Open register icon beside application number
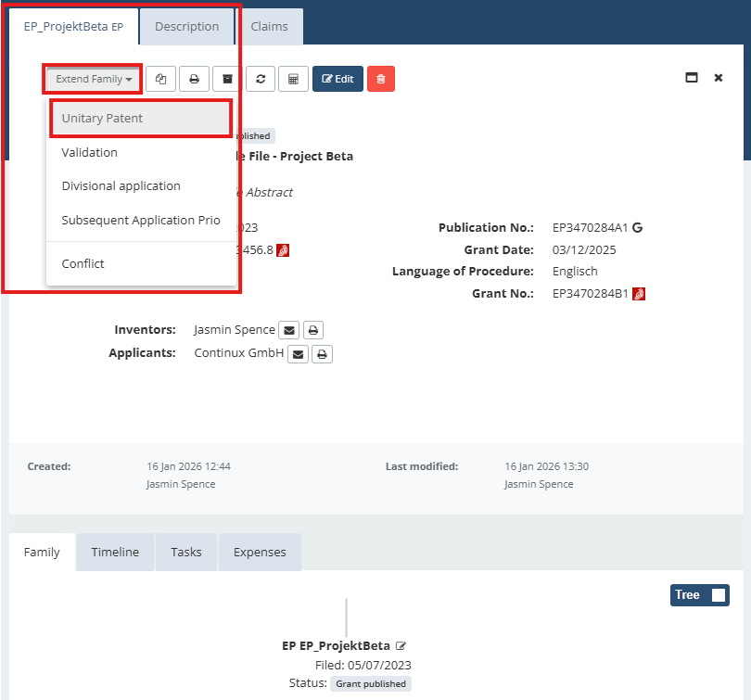The image size is (751, 700). click(283, 250)
